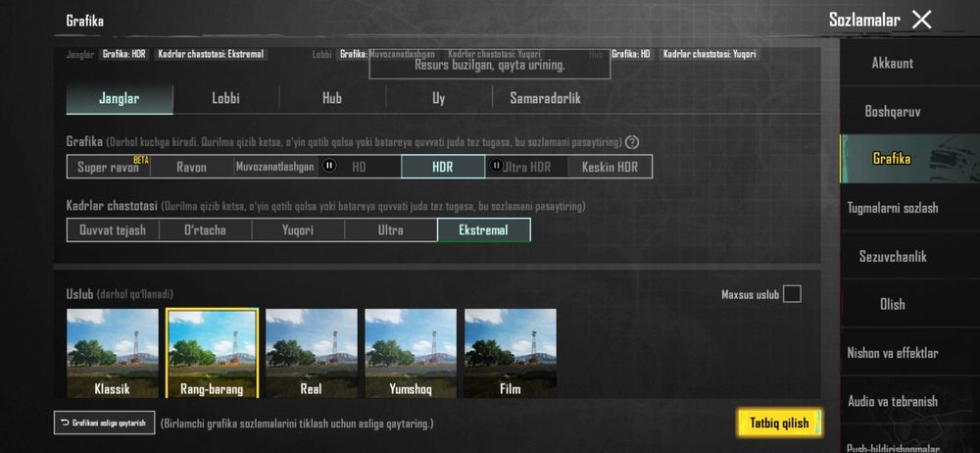Select Ravon graphics quality
The image size is (980, 453).
click(x=192, y=167)
